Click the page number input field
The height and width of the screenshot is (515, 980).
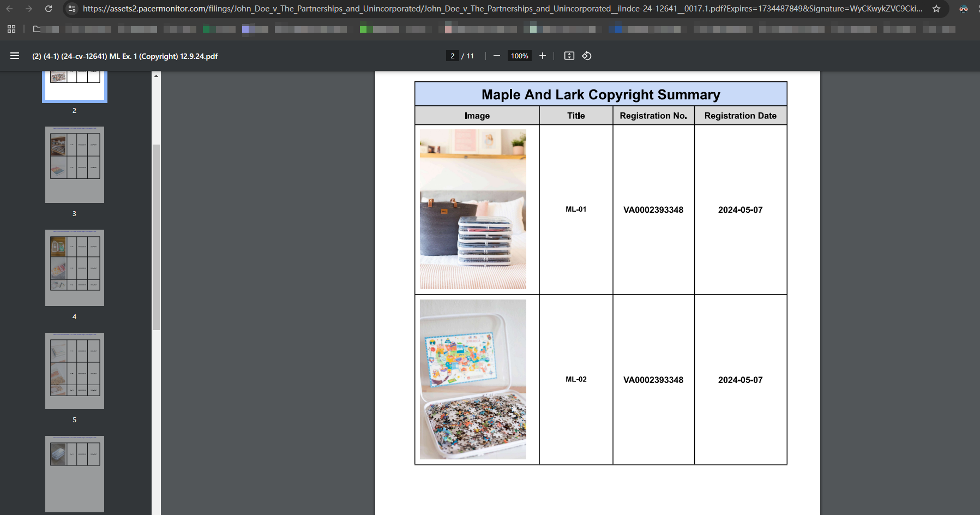(452, 56)
